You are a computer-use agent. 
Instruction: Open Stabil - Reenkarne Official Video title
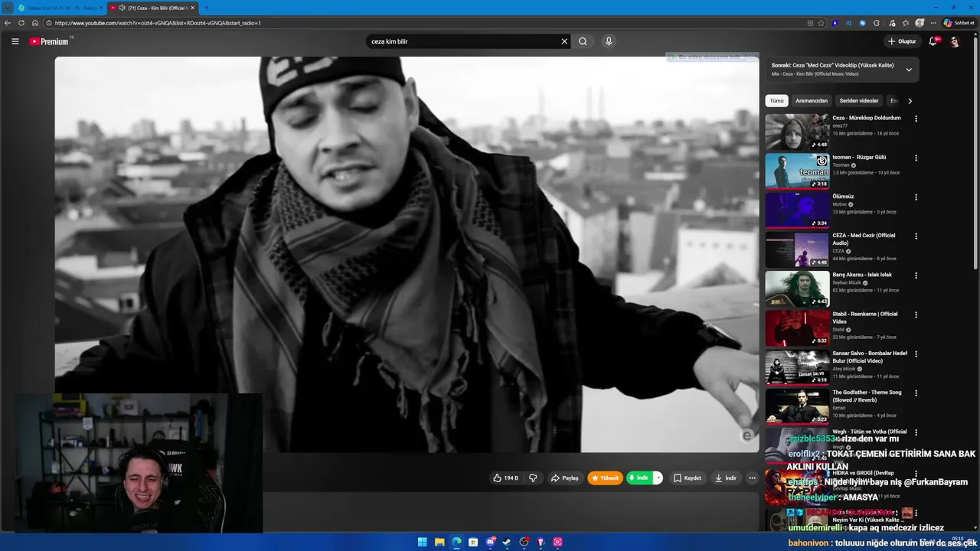click(x=865, y=318)
